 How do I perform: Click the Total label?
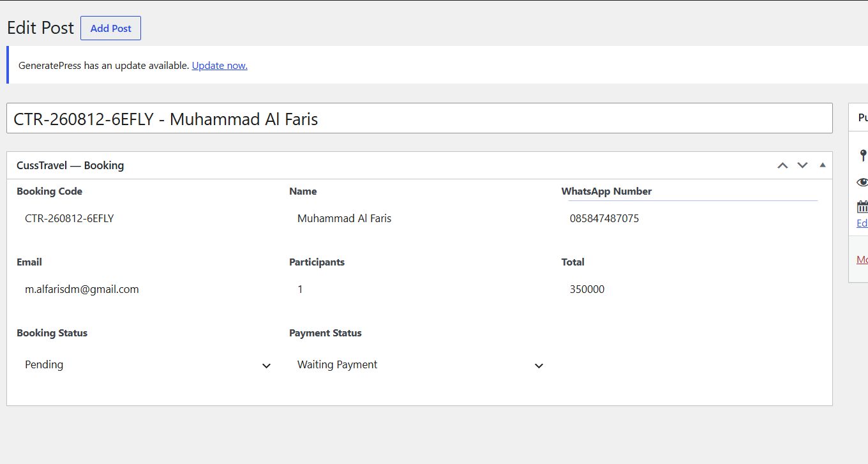573,262
